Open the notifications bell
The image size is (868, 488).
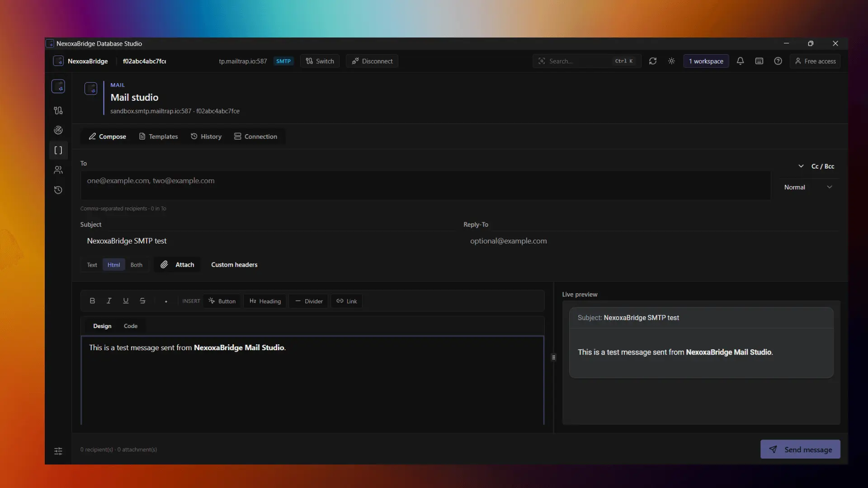[741, 61]
